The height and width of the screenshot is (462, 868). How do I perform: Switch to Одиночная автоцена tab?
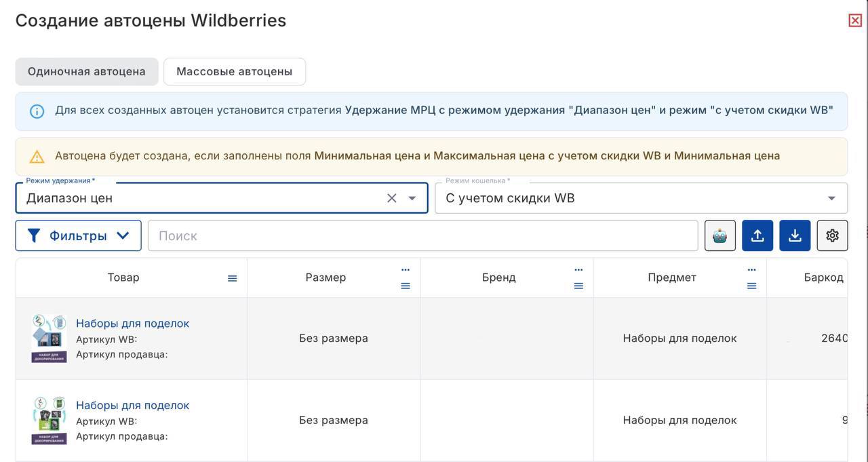pyautogui.click(x=87, y=71)
